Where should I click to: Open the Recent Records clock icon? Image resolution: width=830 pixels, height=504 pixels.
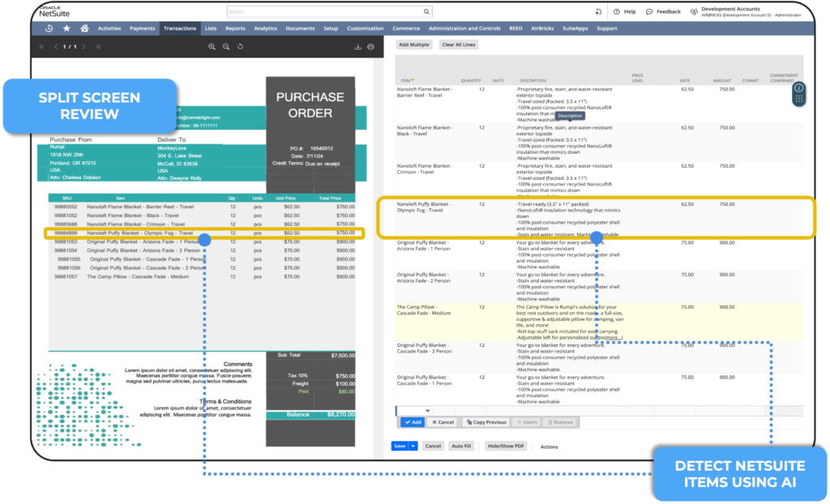(49, 28)
